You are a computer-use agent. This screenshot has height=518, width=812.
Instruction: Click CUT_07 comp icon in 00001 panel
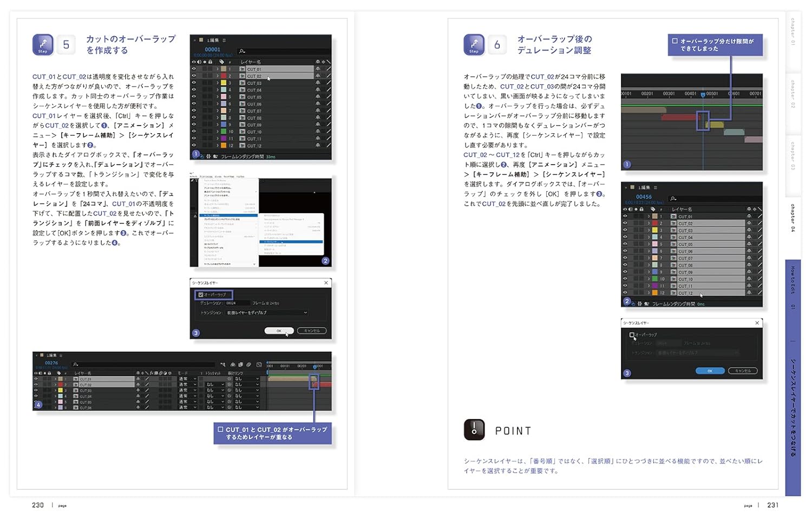pyautogui.click(x=242, y=111)
